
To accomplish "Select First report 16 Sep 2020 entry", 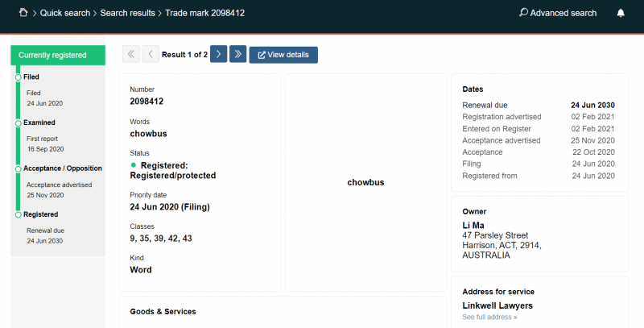I will (45, 144).
